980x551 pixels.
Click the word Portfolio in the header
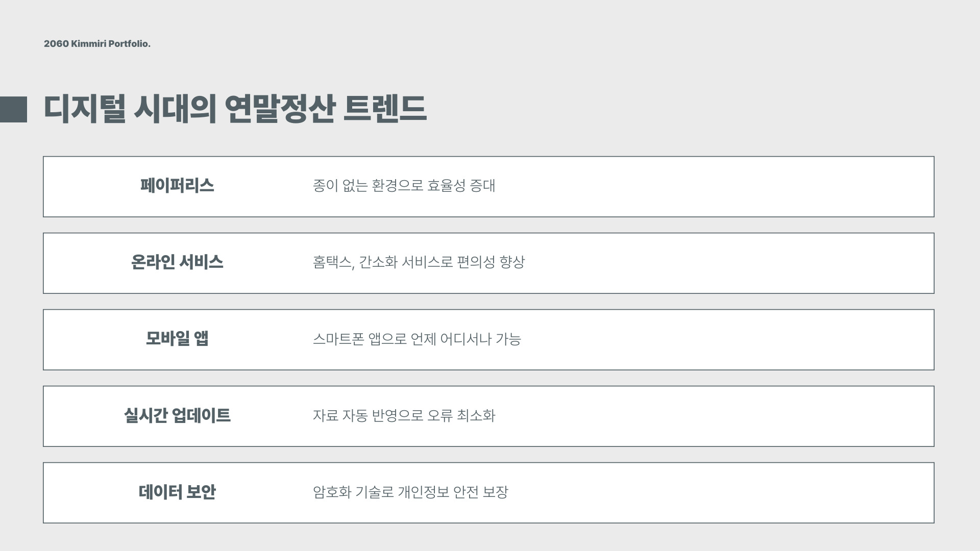click(x=129, y=44)
